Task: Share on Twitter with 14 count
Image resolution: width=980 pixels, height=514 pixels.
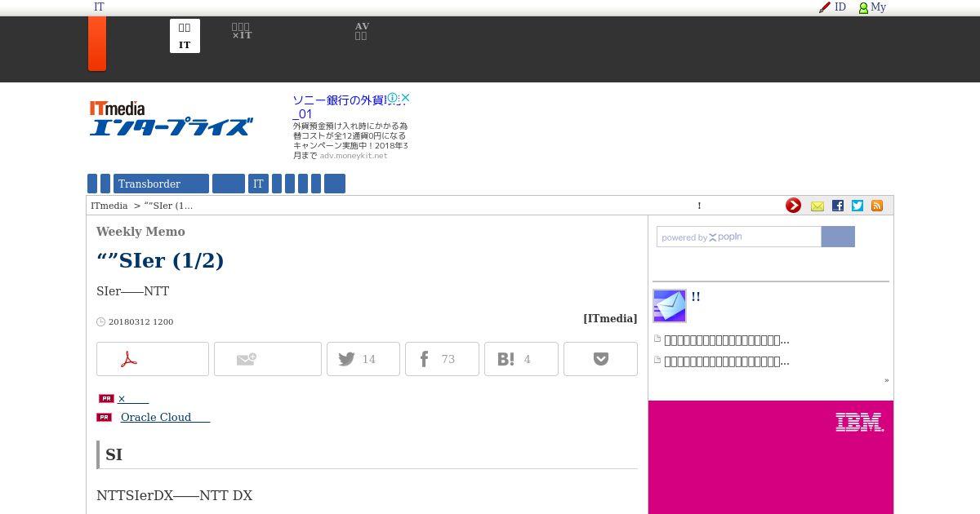Action: 363,359
